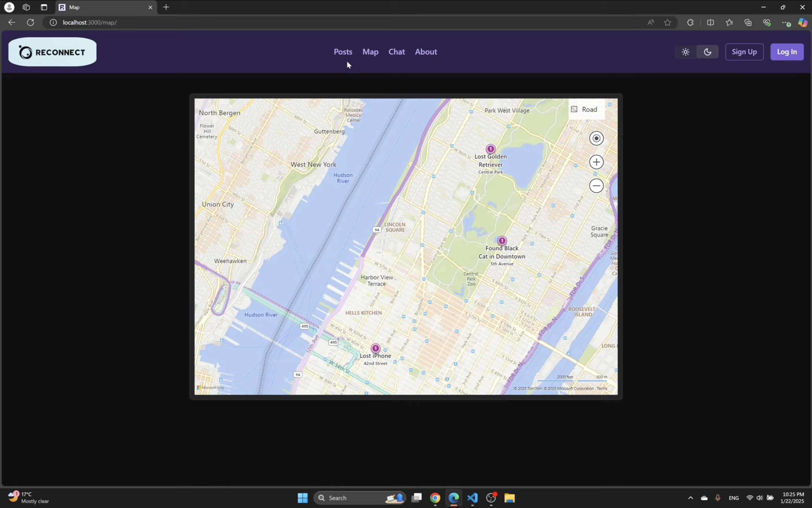The width and height of the screenshot is (812, 508).
Task: Click the site information icon
Action: click(53, 22)
